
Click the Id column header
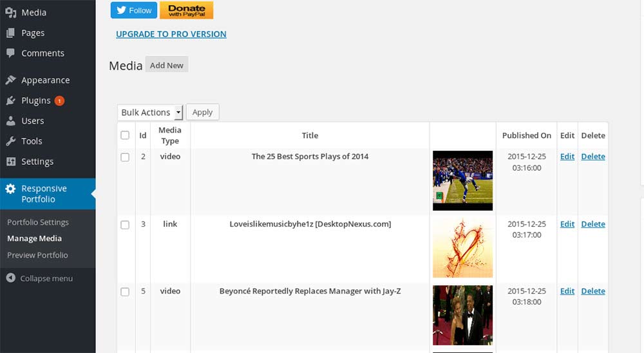pyautogui.click(x=143, y=135)
